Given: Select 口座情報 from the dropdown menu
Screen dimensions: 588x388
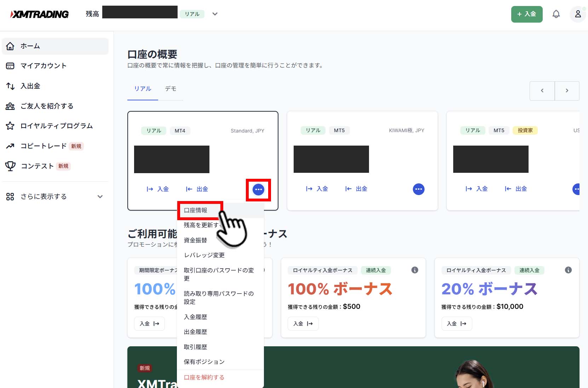Looking at the screenshot, I should coord(220,210).
